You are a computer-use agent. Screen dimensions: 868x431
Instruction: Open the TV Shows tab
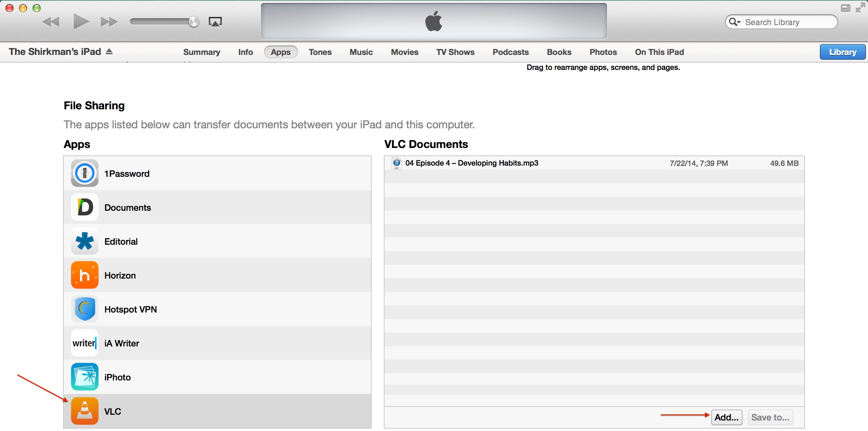[455, 52]
